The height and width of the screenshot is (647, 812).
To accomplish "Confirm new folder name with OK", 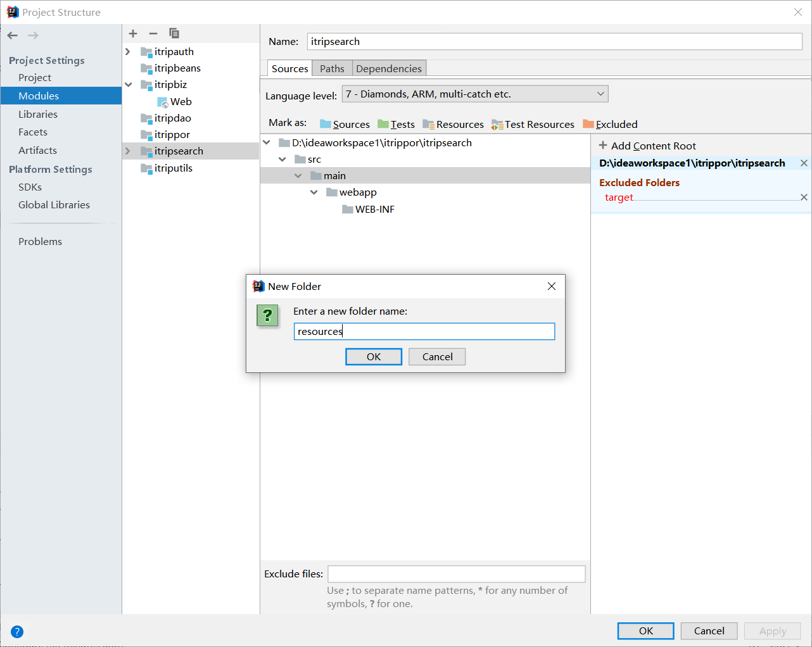I will pos(374,357).
